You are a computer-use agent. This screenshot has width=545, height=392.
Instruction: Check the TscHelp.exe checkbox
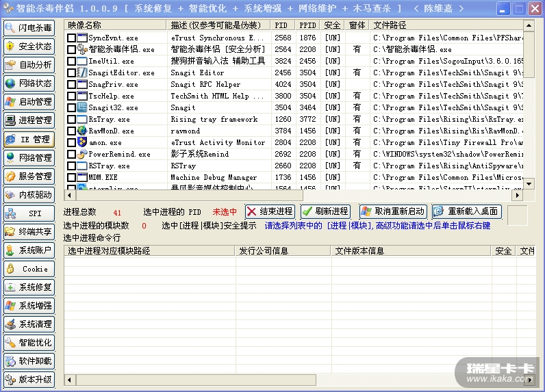(x=71, y=96)
